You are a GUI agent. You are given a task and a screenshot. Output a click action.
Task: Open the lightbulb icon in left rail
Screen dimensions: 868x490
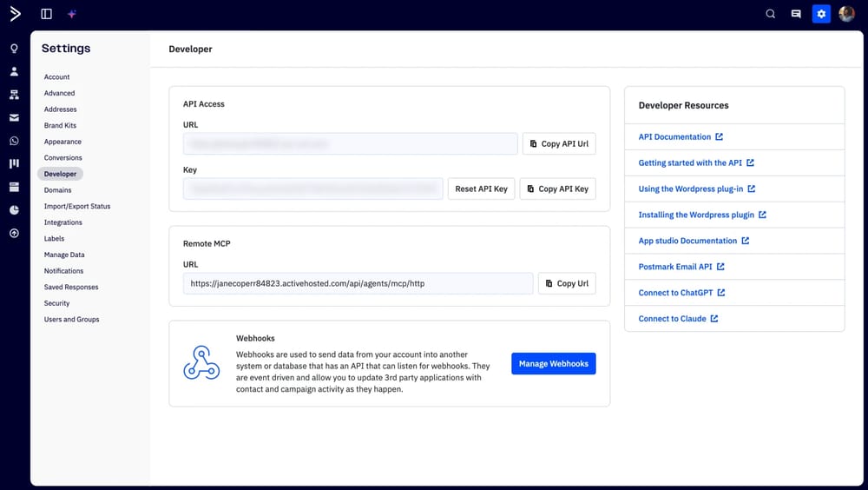coord(15,49)
